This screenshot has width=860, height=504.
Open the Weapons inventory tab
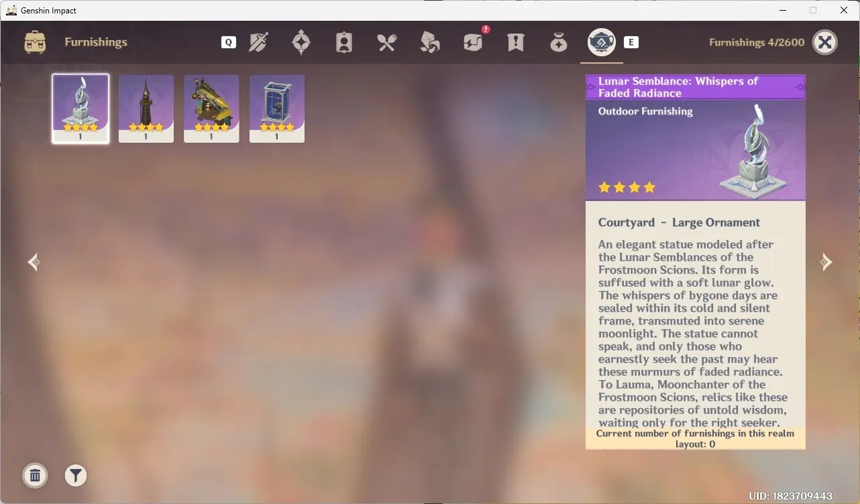pos(258,42)
